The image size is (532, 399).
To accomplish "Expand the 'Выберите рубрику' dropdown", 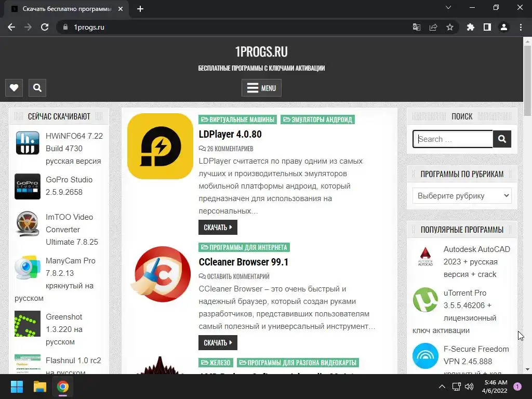I will pyautogui.click(x=462, y=195).
